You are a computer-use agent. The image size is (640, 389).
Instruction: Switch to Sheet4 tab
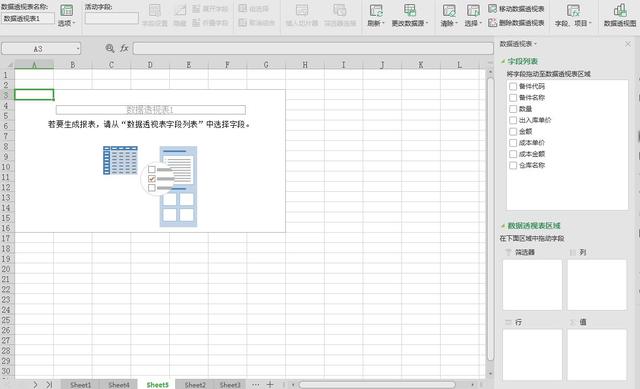click(119, 385)
